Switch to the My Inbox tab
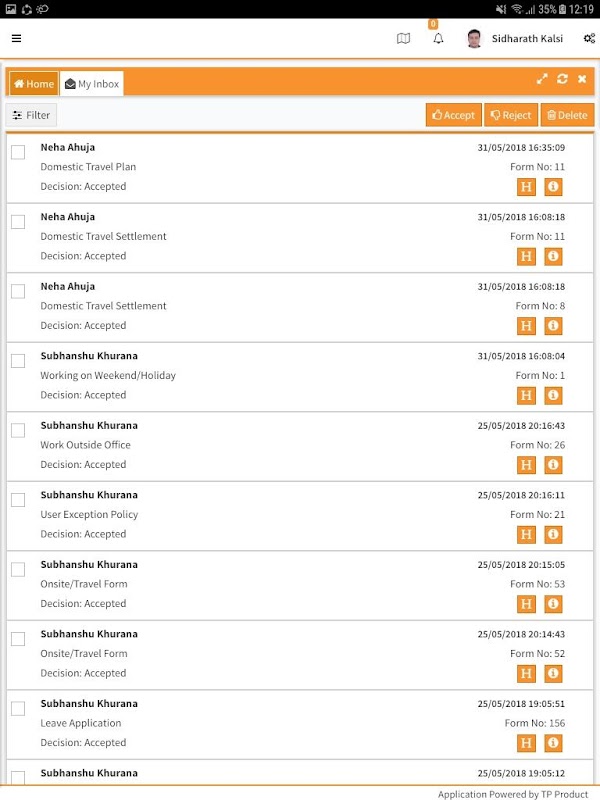 point(92,84)
